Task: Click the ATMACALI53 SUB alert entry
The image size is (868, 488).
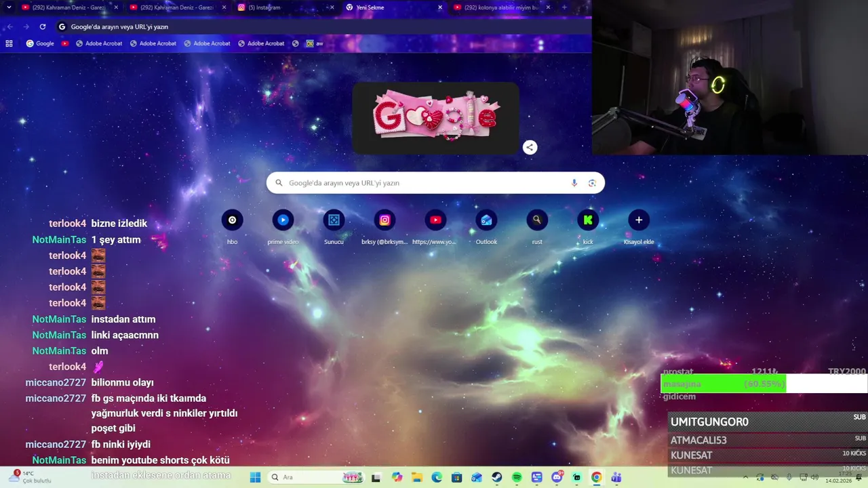Action: click(768, 440)
